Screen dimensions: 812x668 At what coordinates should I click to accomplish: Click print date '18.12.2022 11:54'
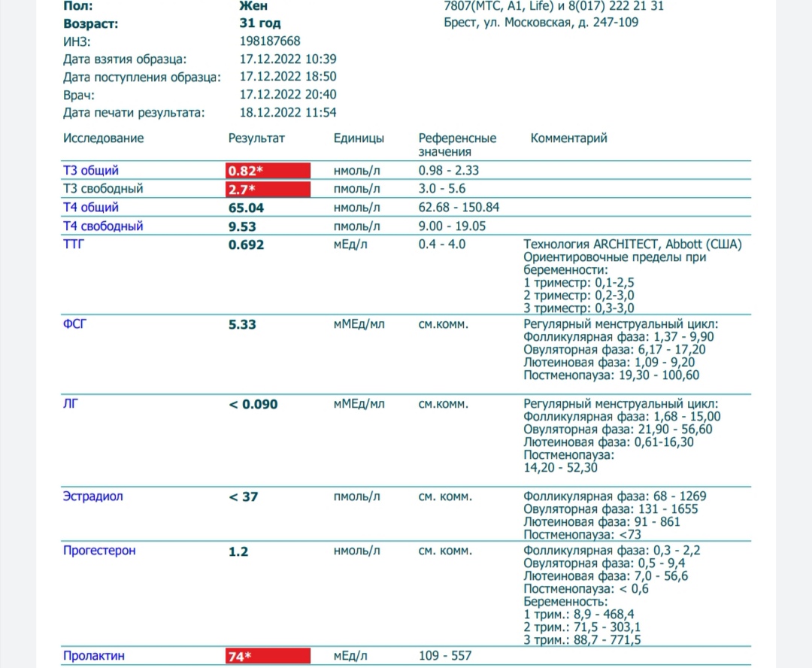288,112
